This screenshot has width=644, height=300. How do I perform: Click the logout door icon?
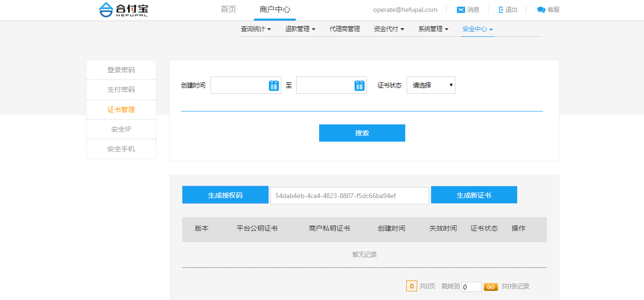(x=501, y=10)
